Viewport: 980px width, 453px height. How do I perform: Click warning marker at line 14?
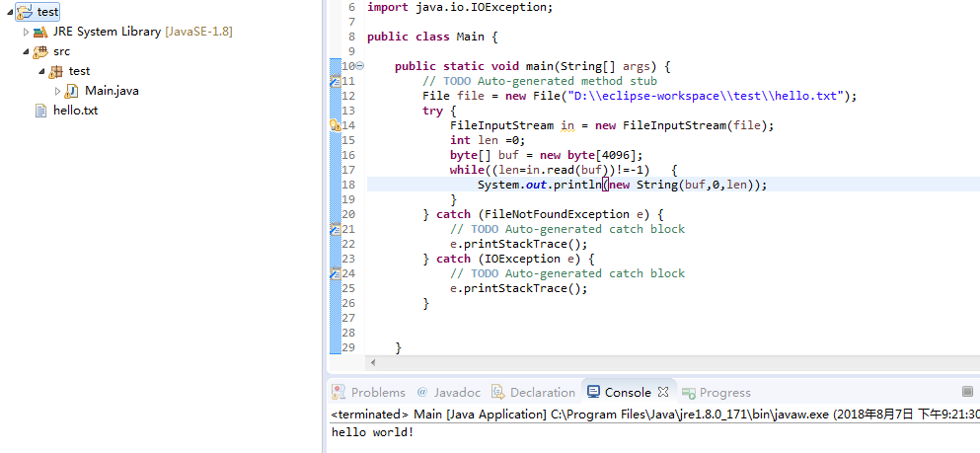[x=335, y=125]
